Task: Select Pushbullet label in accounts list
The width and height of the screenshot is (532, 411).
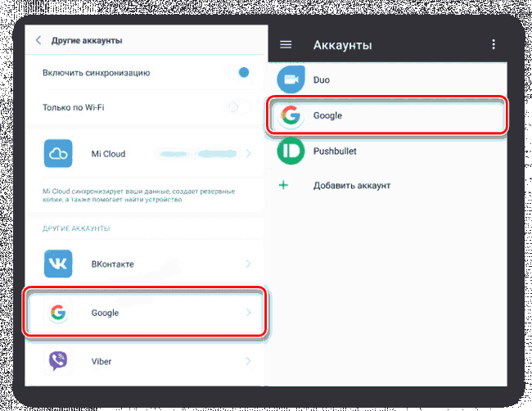Action: (x=335, y=151)
